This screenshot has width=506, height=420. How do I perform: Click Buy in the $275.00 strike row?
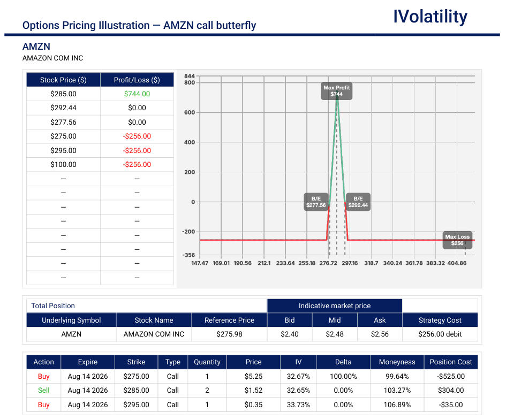coord(43,377)
